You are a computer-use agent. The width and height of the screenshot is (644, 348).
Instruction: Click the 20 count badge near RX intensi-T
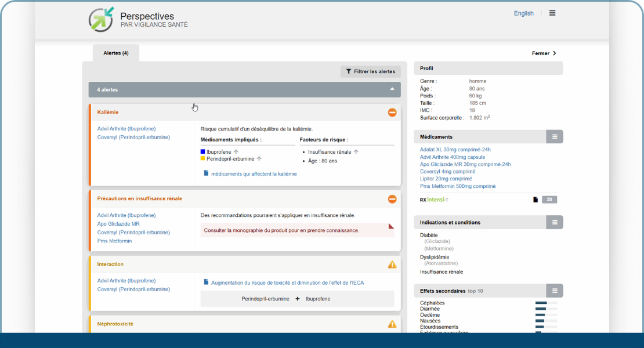pos(548,198)
